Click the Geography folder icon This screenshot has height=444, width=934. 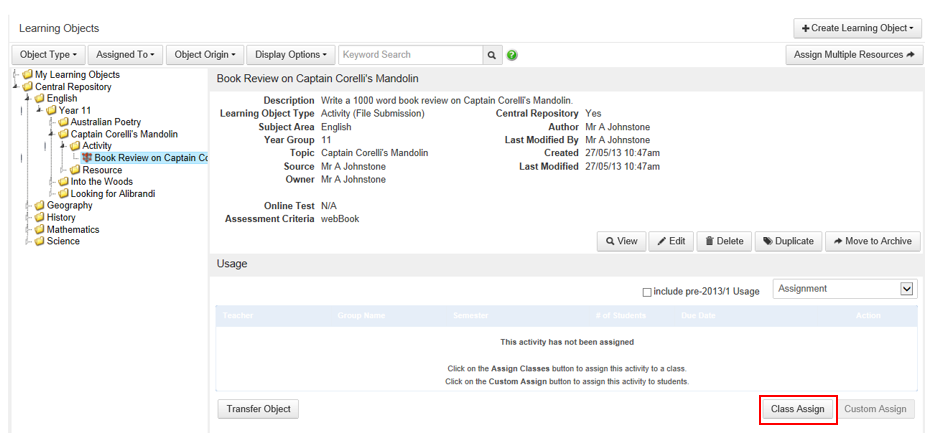click(x=39, y=206)
